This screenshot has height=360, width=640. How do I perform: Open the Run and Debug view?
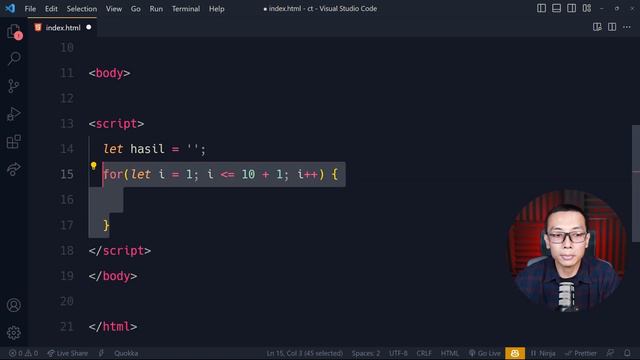point(14,114)
